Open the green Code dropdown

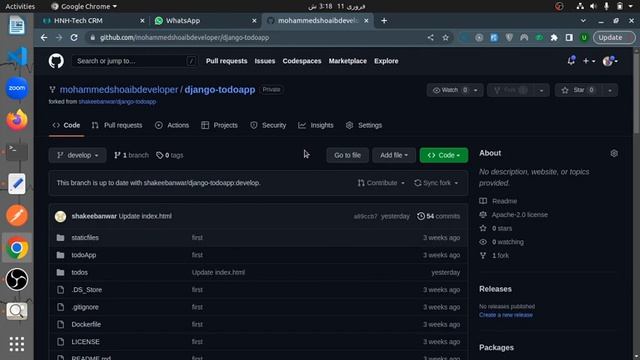444,156
